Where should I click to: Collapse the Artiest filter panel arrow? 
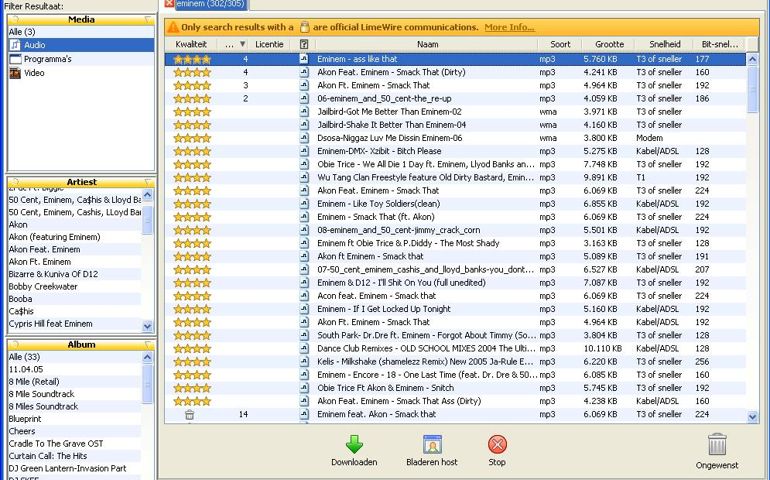click(148, 182)
